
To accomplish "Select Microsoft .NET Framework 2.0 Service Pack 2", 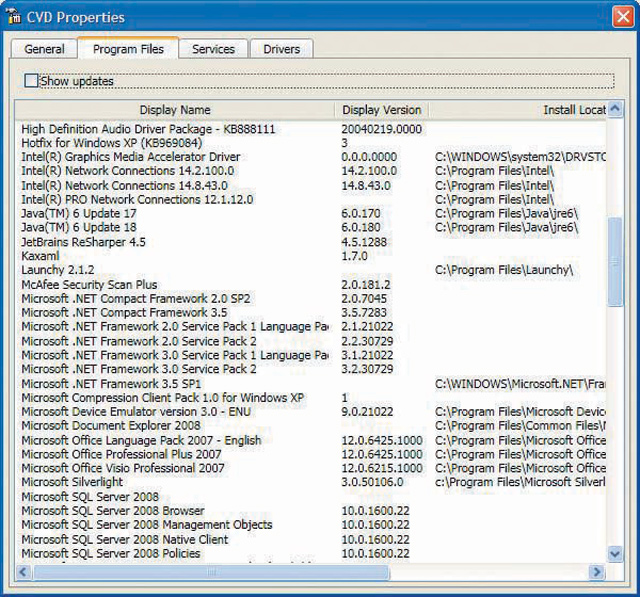I will click(139, 341).
